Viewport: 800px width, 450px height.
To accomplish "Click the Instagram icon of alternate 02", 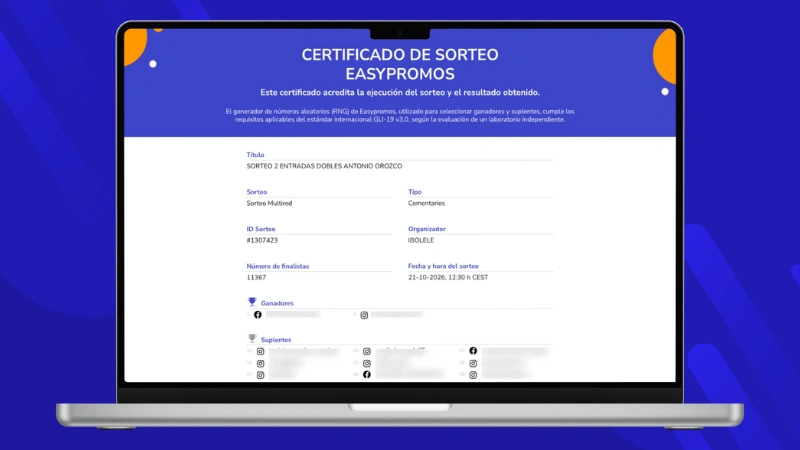I will click(367, 352).
